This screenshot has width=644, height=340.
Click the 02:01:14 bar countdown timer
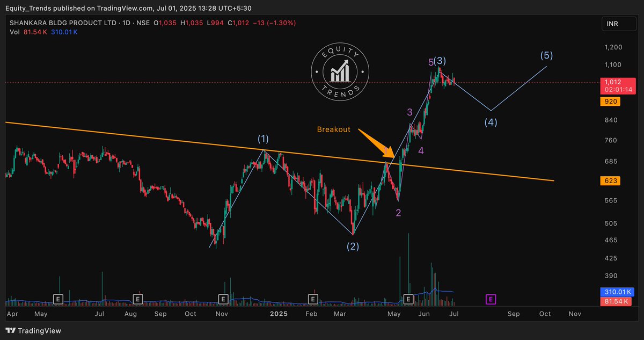point(617,90)
